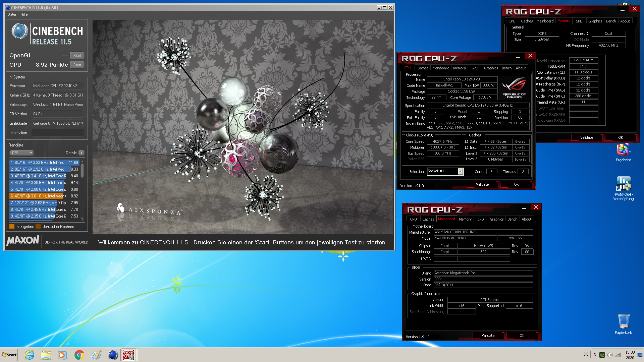Image resolution: width=644 pixels, height=362 pixels.
Task: Launch Internet Explorer from taskbar
Action: point(30,355)
